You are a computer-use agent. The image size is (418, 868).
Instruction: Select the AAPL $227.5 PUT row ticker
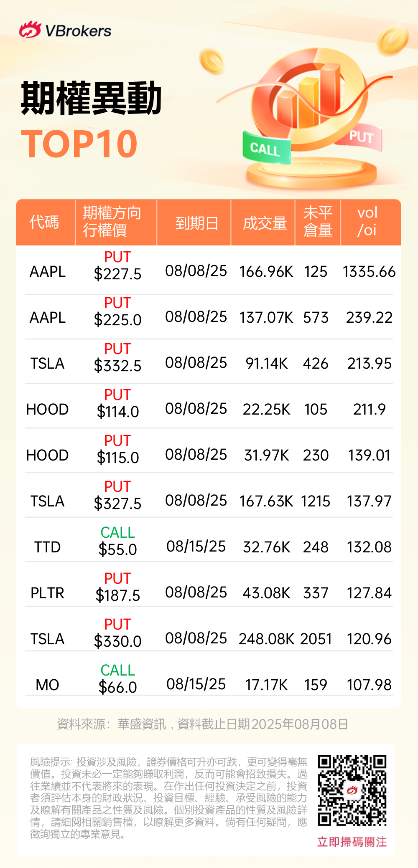pos(48,272)
